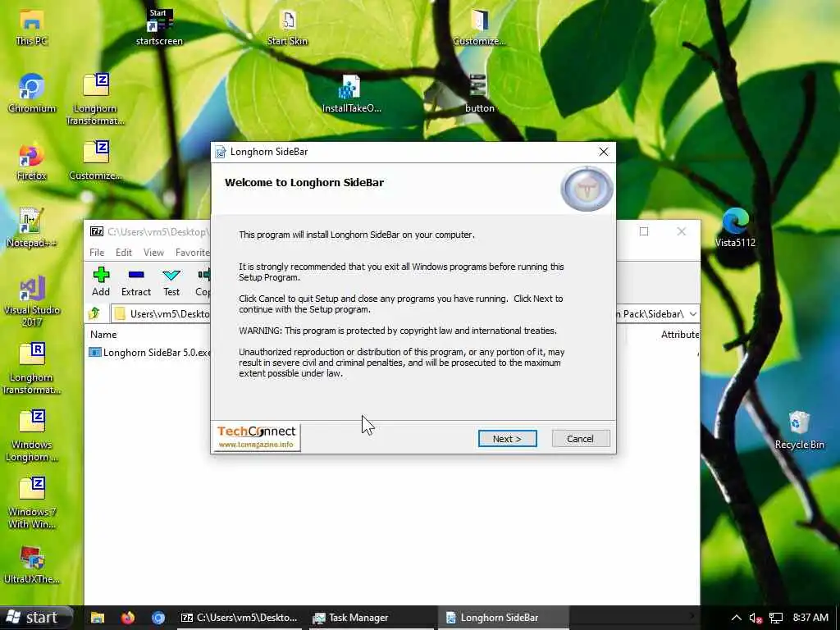Launch Firefox from the desktop
This screenshot has height=630, width=840.
click(x=32, y=162)
